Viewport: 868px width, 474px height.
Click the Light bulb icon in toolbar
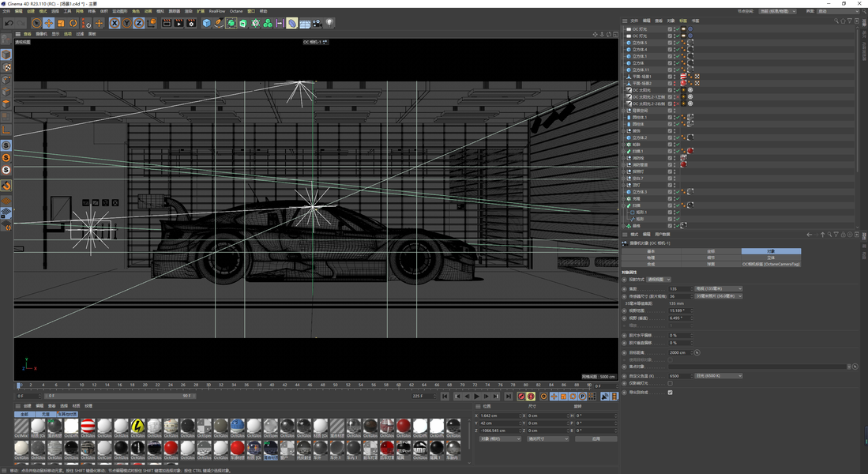pyautogui.click(x=329, y=24)
